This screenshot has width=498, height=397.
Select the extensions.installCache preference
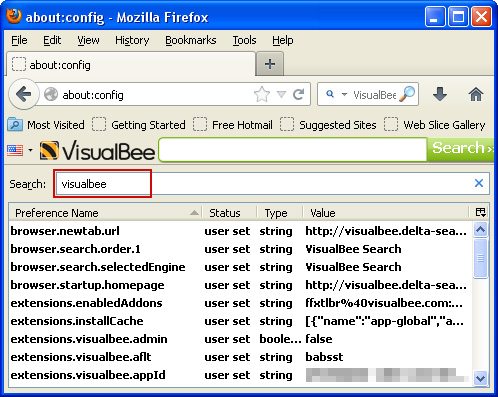(x=240, y=321)
